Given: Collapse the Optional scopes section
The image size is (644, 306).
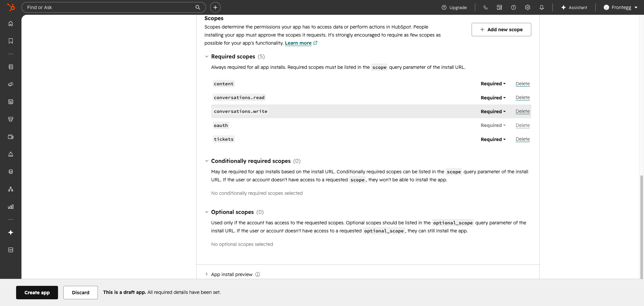Looking at the screenshot, I should click(x=207, y=212).
